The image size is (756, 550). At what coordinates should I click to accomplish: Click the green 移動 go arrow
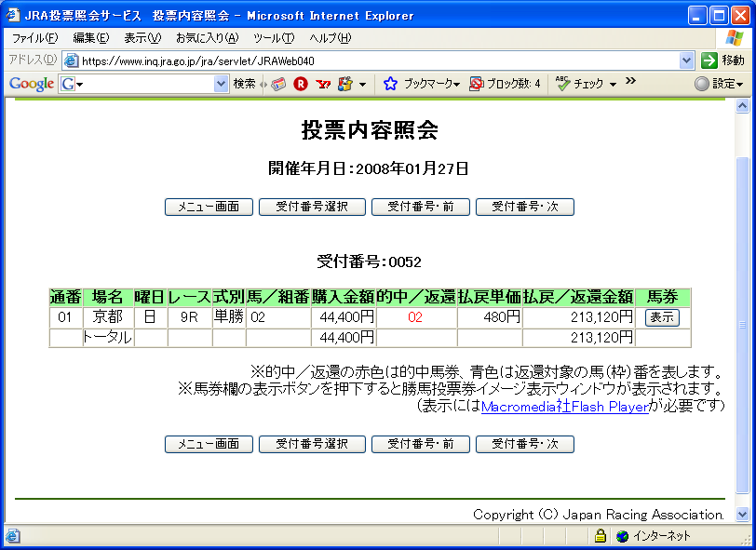[x=709, y=60]
